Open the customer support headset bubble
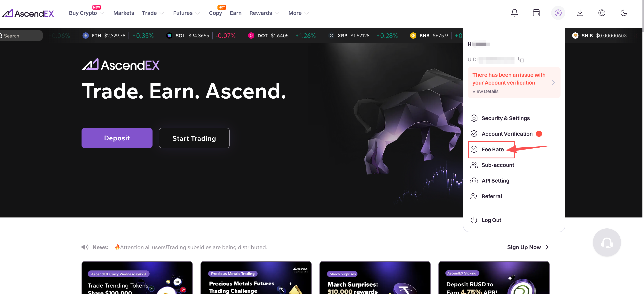 (607, 242)
